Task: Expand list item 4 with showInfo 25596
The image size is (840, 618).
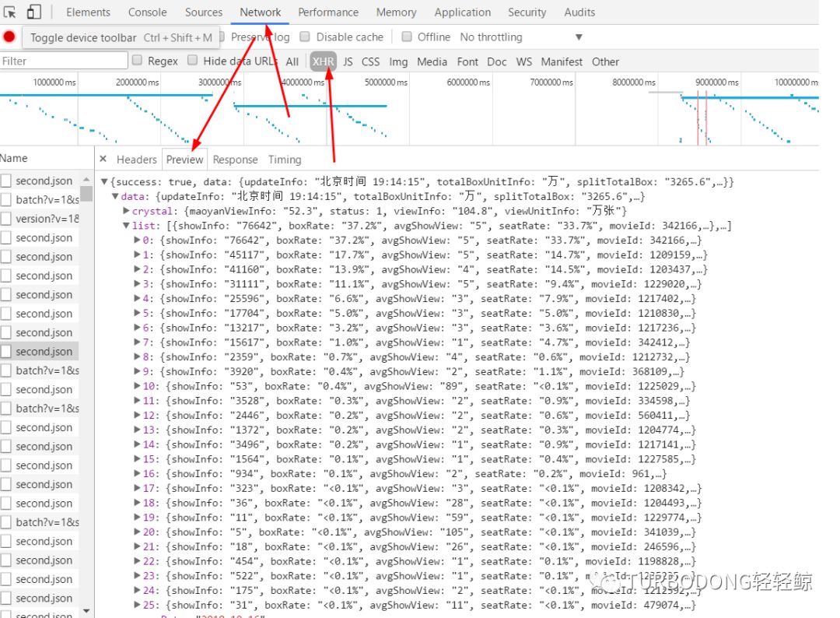Action: (x=137, y=298)
